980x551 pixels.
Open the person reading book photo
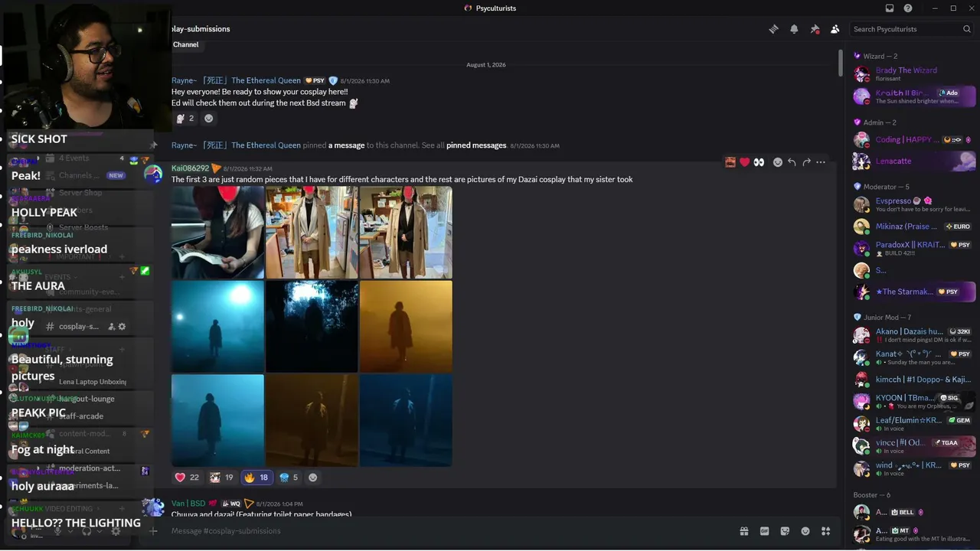pyautogui.click(x=217, y=233)
